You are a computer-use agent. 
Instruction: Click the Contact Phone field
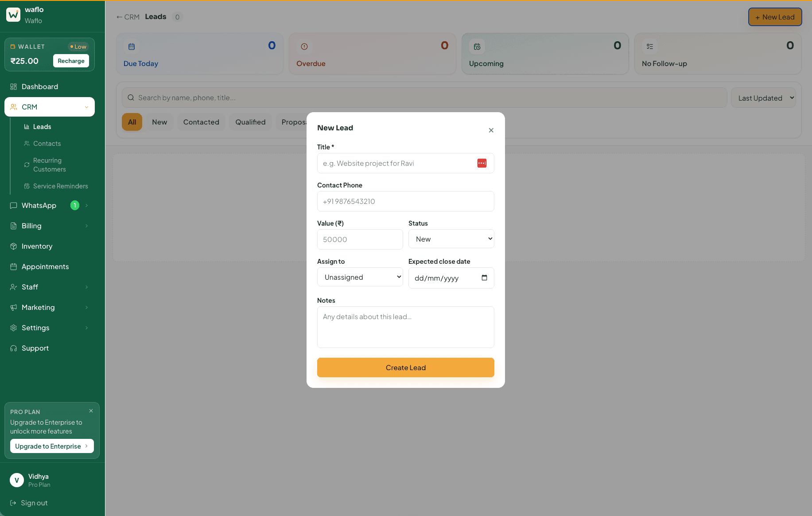[x=406, y=201]
